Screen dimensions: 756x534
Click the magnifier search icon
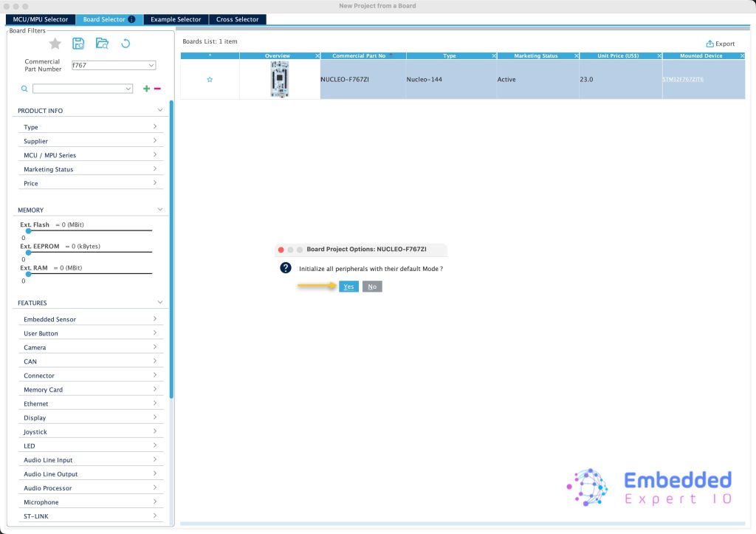[24, 89]
